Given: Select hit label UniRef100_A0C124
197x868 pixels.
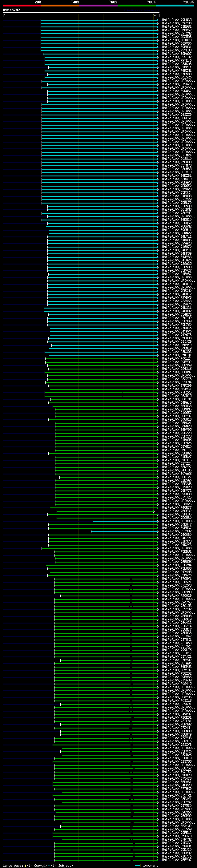Looking at the screenshot, I should 176,358.
